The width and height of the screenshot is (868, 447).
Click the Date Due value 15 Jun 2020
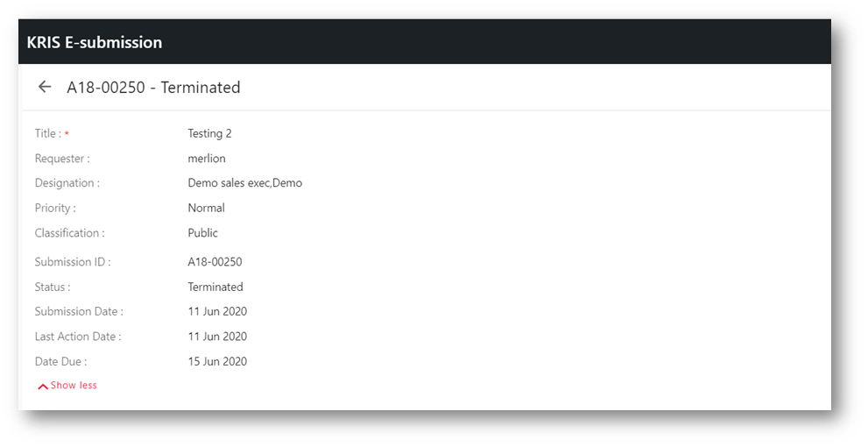(x=217, y=361)
